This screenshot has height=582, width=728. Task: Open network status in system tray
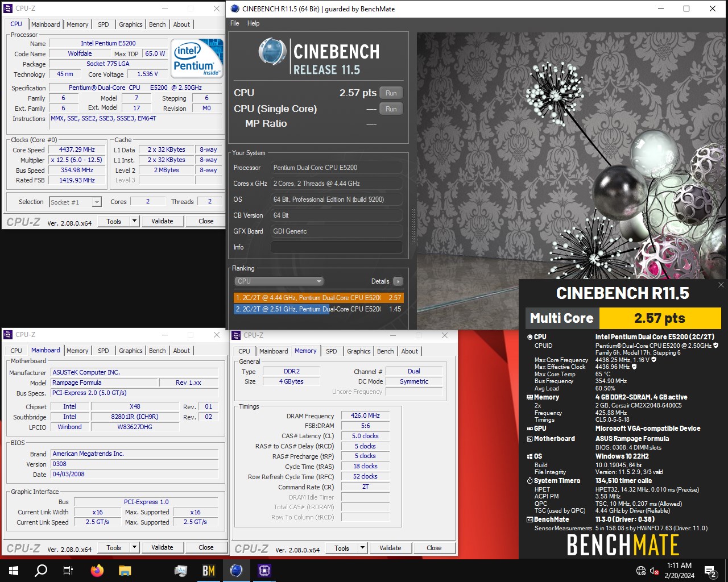click(641, 571)
